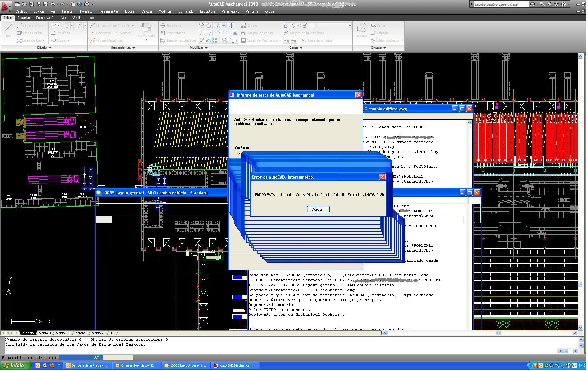Screen dimensions: 588x371
Task: Expand the Capas panel
Action: [x=296, y=48]
